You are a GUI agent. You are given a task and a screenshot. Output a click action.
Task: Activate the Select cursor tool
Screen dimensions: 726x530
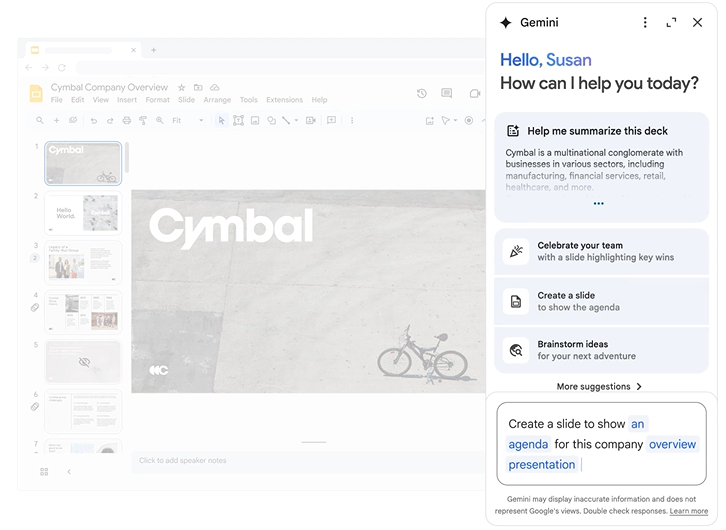[x=221, y=120]
